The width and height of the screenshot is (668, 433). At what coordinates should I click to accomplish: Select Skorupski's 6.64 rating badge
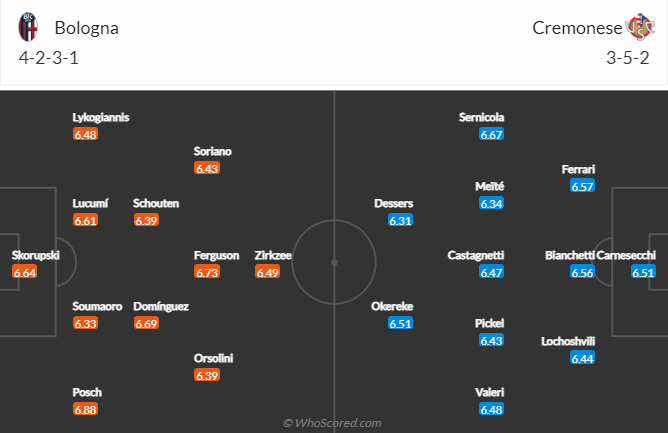(x=25, y=272)
